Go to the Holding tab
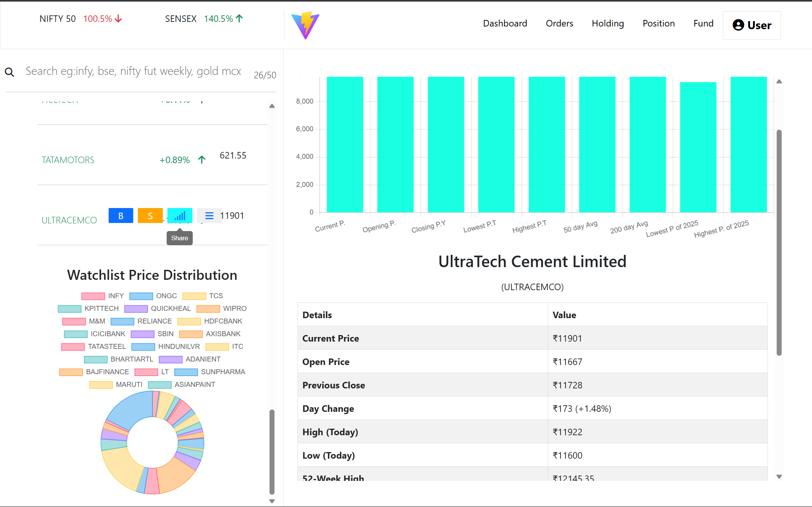Viewport: 812px width, 507px height. point(607,23)
